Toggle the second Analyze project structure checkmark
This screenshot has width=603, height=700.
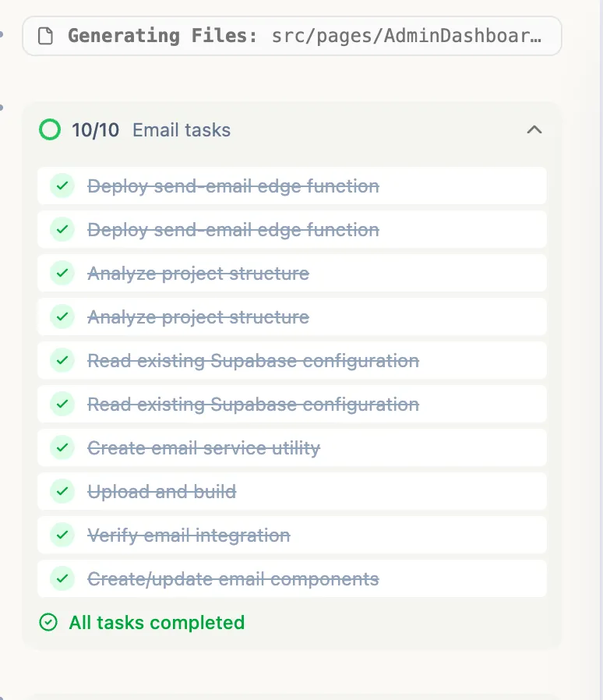62,316
